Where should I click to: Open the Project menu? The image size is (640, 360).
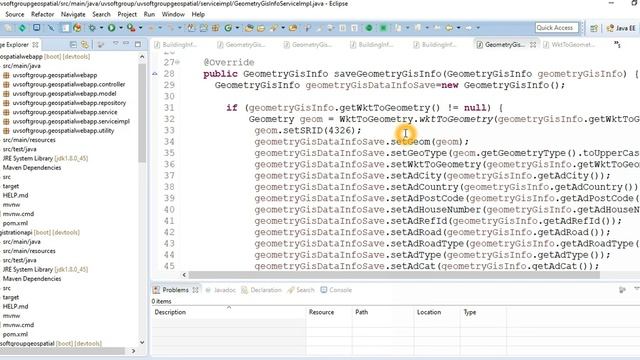click(127, 14)
